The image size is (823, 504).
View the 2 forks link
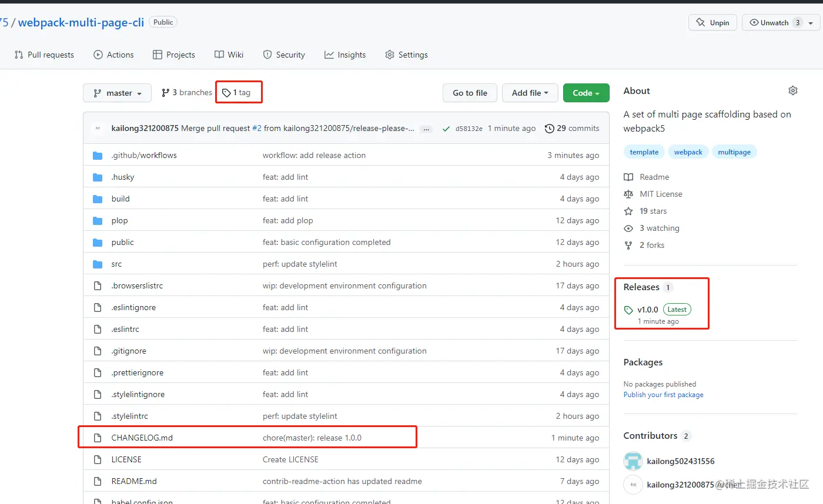[644, 245]
